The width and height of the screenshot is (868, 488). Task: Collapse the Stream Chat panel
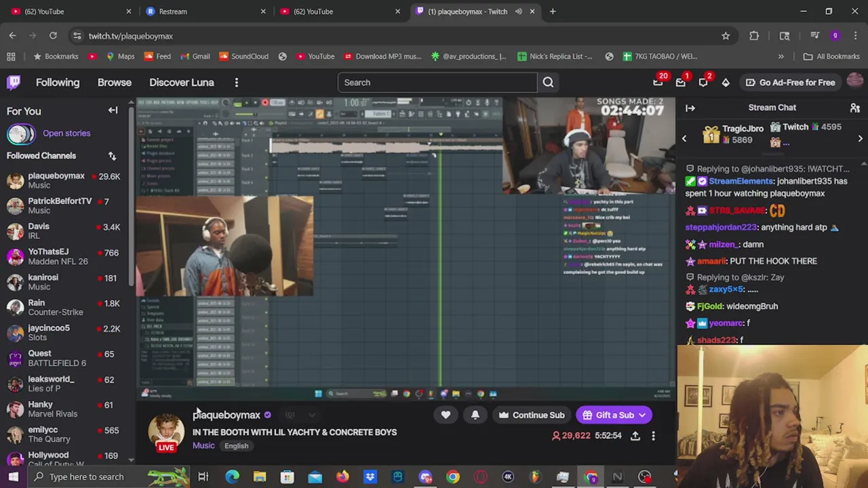tap(690, 108)
